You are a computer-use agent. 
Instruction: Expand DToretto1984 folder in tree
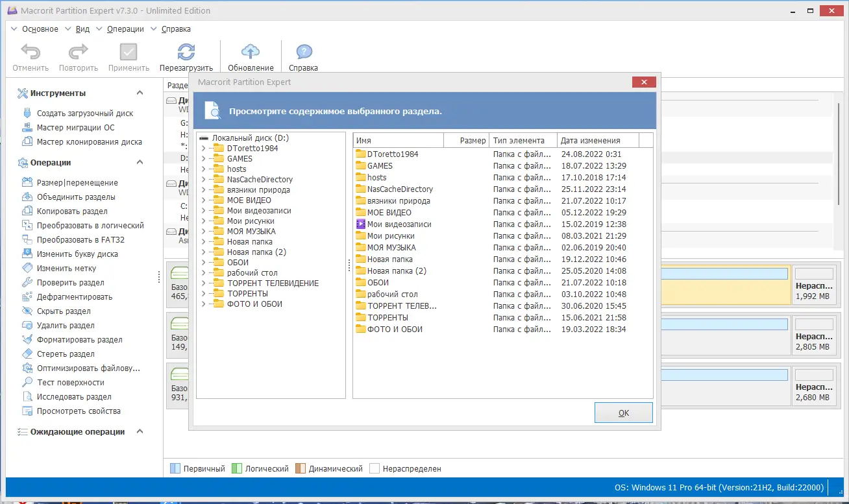(x=203, y=148)
